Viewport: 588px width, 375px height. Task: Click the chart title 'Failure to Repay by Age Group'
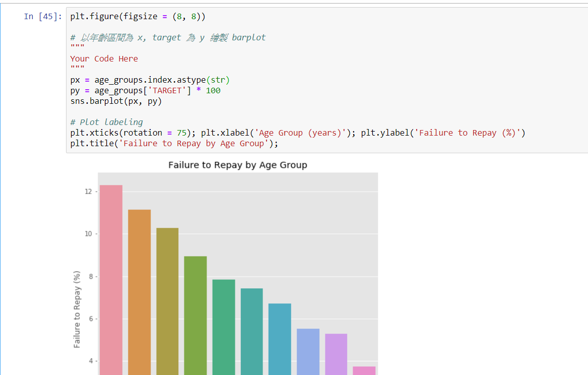click(237, 165)
